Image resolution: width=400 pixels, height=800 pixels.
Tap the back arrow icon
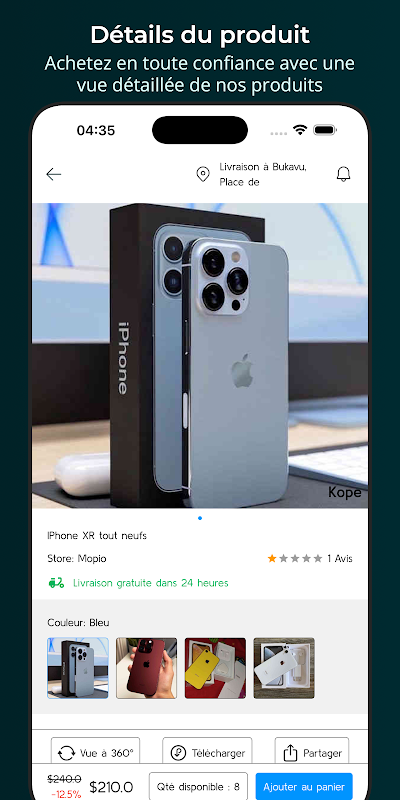(x=54, y=174)
